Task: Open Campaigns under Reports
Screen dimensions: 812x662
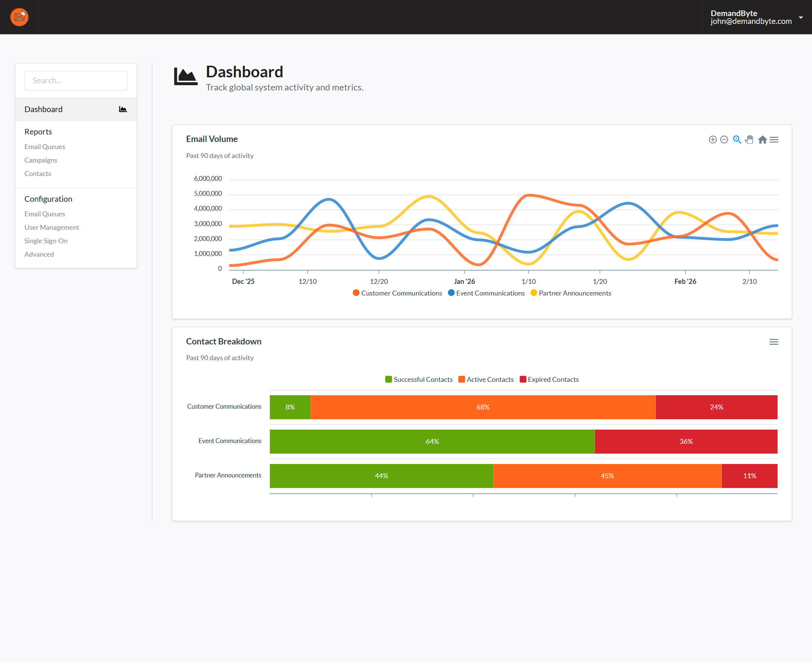Action: pyautogui.click(x=41, y=160)
